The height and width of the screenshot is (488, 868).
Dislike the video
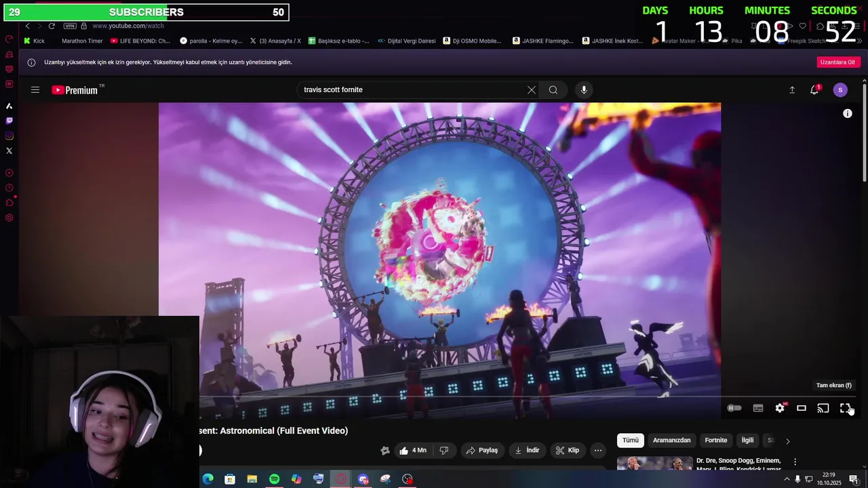(x=444, y=450)
